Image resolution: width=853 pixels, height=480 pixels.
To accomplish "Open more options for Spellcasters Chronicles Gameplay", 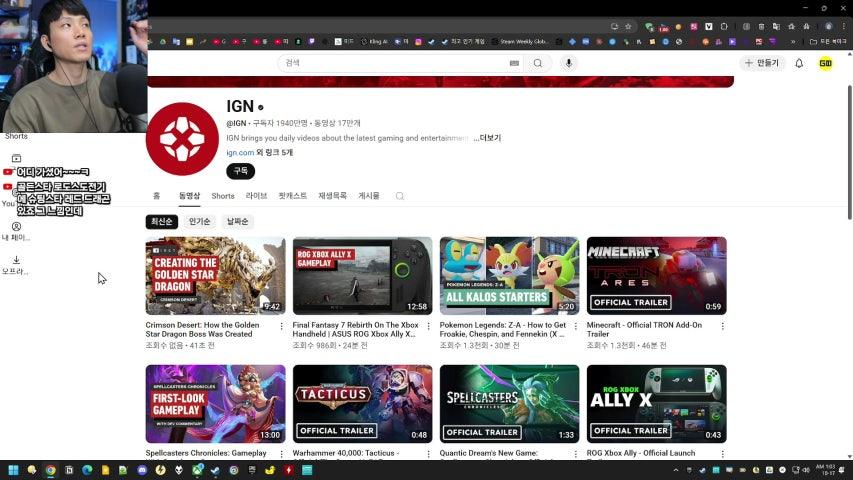I will (281, 454).
